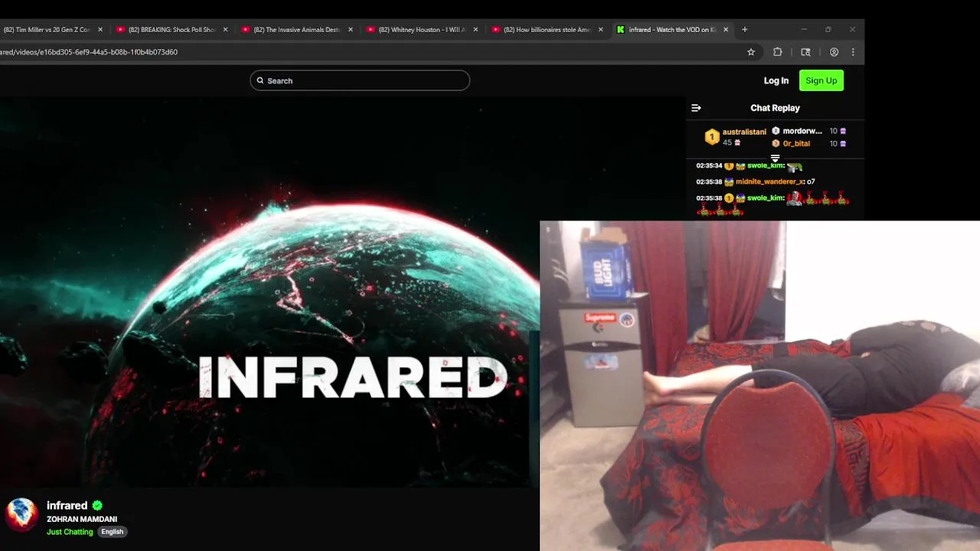Click the Chat Replay heading

pos(775,108)
